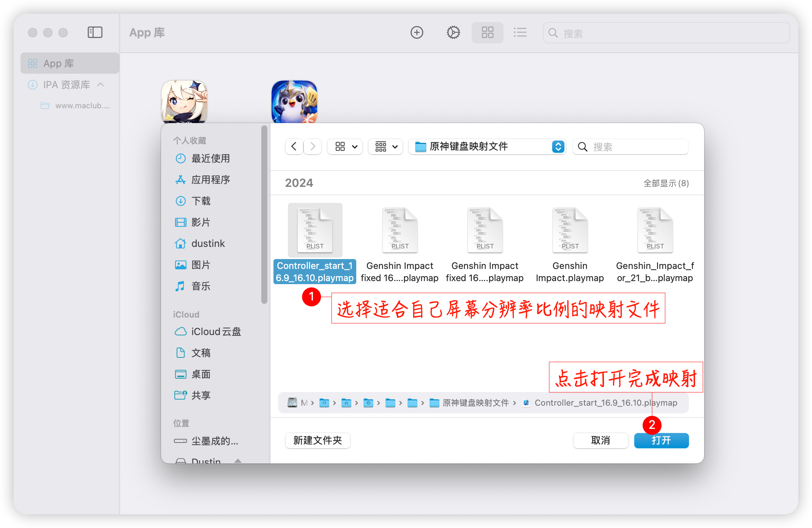The width and height of the screenshot is (812, 528).
Task: Collapse the IPA 资源库 sidebar section
Action: coord(101,84)
